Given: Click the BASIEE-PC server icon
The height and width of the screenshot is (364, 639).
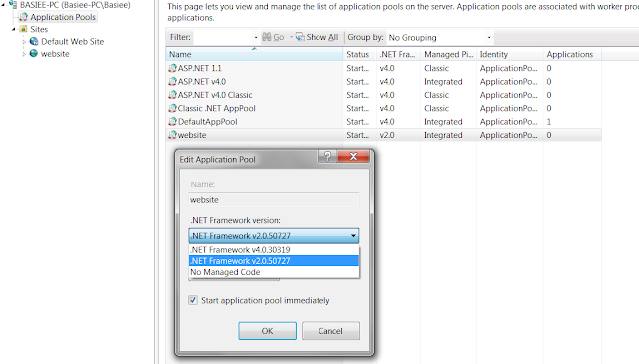Looking at the screenshot, I should pos(13,4).
